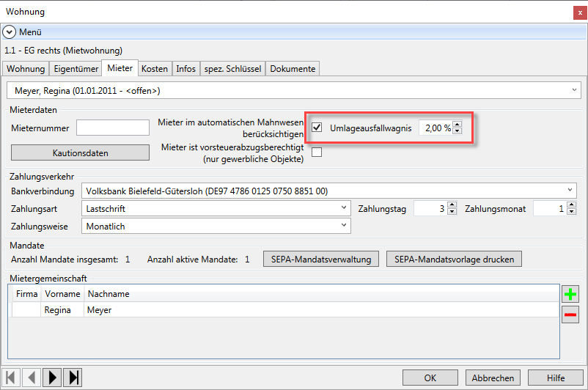The height and width of the screenshot is (390, 588).
Task: Switch to the Eigentümer tab
Action: pos(76,69)
